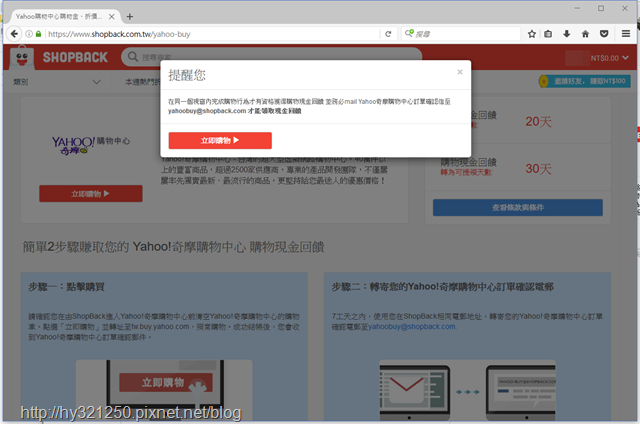
Task: Reload the page with refresh icon
Action: pyautogui.click(x=388, y=34)
